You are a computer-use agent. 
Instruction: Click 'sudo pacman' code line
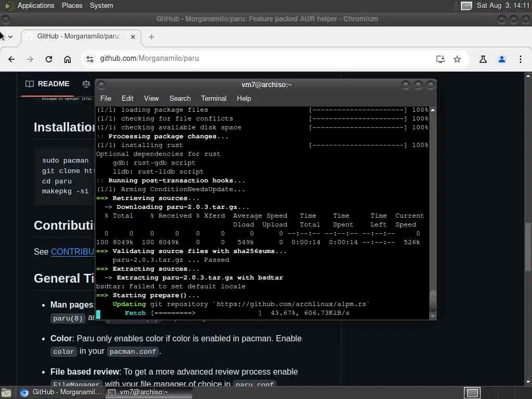(x=65, y=160)
